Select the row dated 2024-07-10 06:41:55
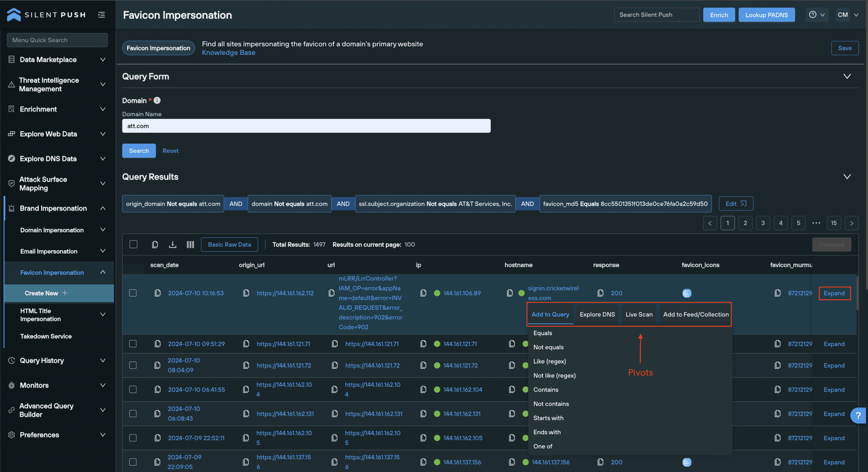868x472 pixels. [x=133, y=389]
